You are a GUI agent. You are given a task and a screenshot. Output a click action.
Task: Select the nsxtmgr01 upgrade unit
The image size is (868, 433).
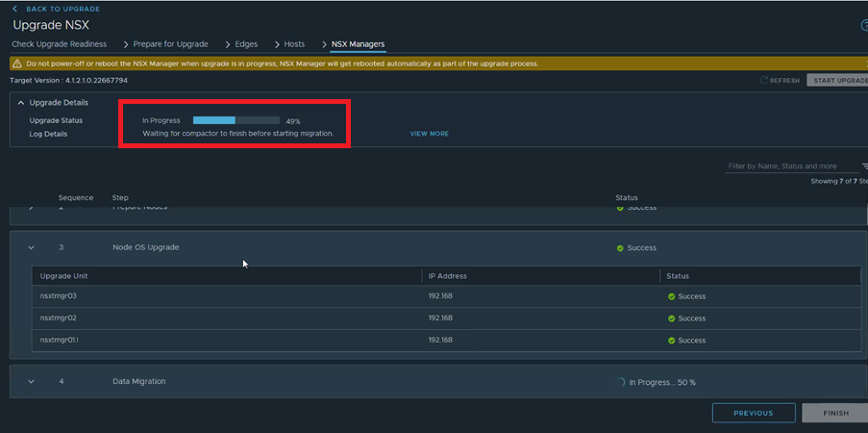point(60,340)
